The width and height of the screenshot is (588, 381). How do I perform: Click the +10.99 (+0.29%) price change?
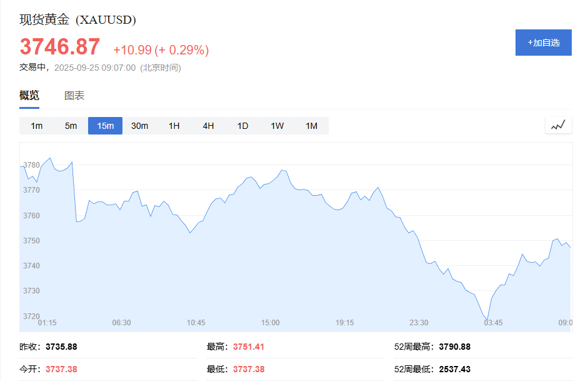pos(161,50)
